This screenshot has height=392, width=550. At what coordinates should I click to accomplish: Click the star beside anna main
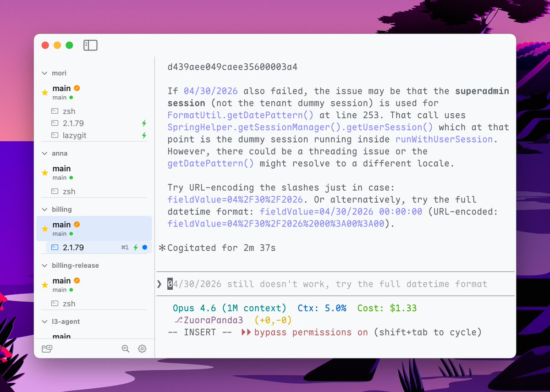point(45,173)
